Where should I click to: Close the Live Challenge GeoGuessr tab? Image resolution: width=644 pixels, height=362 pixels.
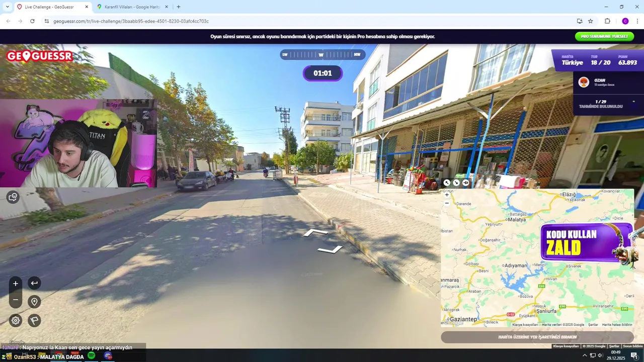pyautogui.click(x=87, y=7)
